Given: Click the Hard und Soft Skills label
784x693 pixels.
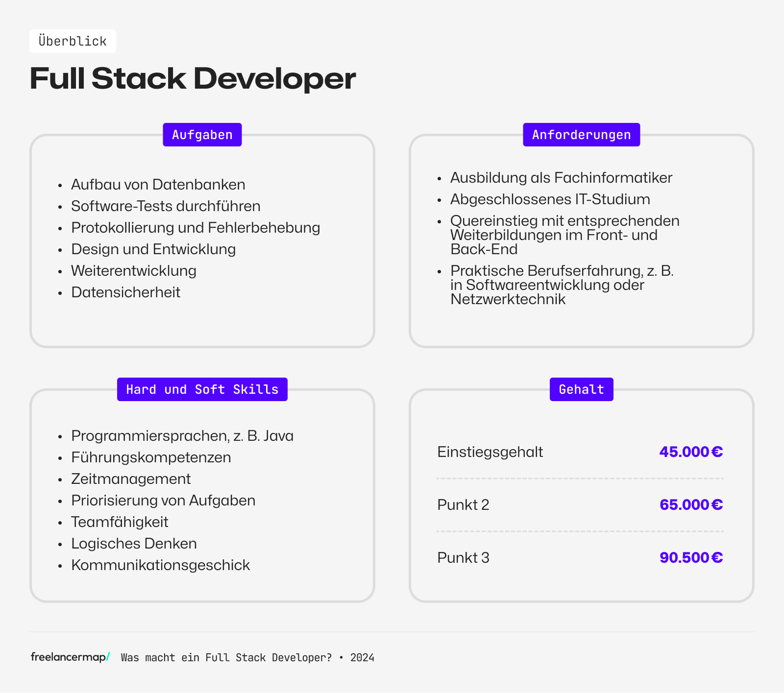Looking at the screenshot, I should (202, 389).
